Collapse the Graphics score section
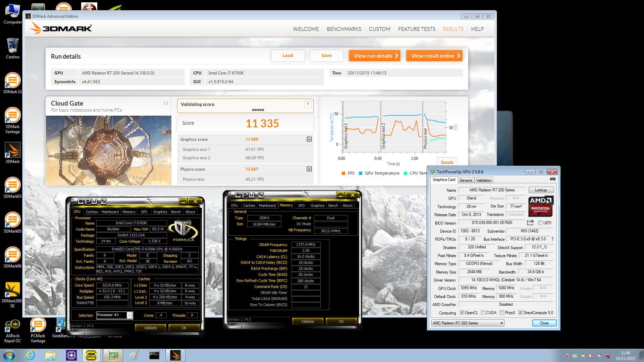This screenshot has width=644, height=362. coord(309,139)
